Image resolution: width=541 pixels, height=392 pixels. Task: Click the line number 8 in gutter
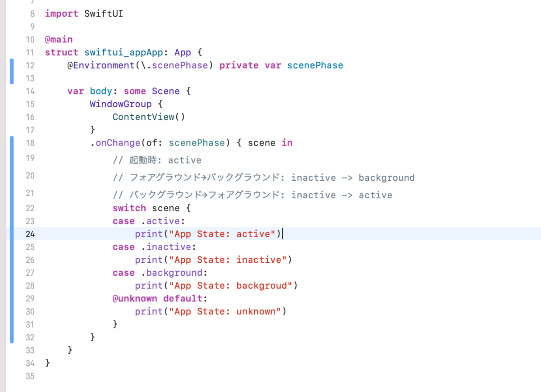(32, 14)
